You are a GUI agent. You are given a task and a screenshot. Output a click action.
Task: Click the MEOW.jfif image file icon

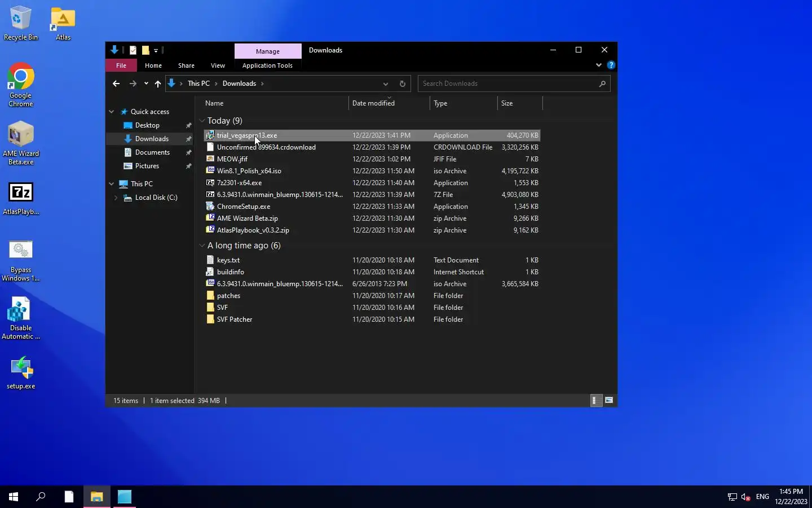(210, 159)
